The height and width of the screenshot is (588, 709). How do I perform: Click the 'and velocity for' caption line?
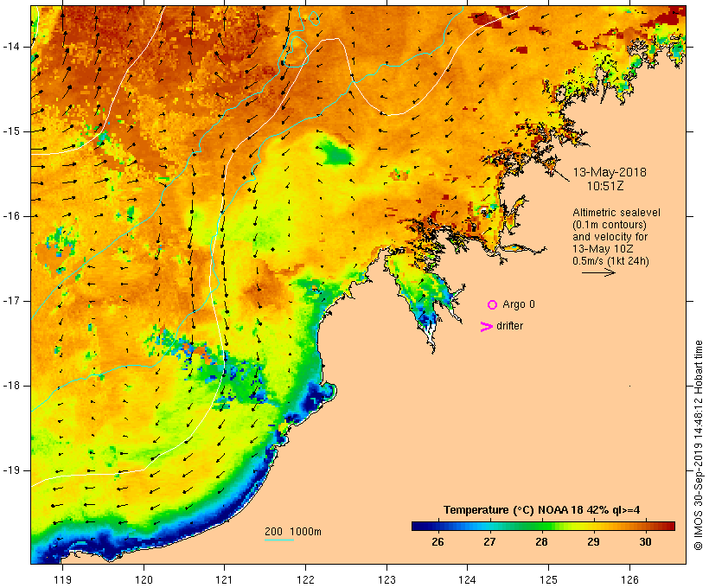click(610, 237)
